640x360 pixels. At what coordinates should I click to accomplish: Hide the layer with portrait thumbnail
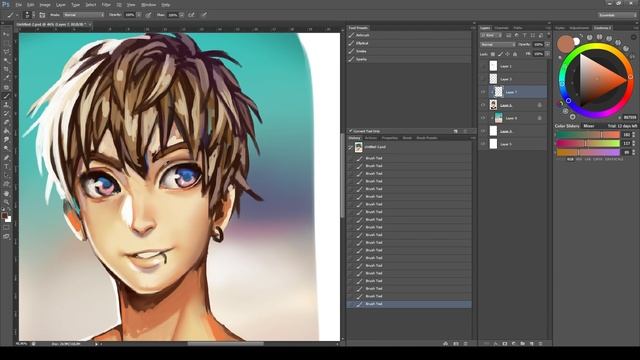pos(483,105)
